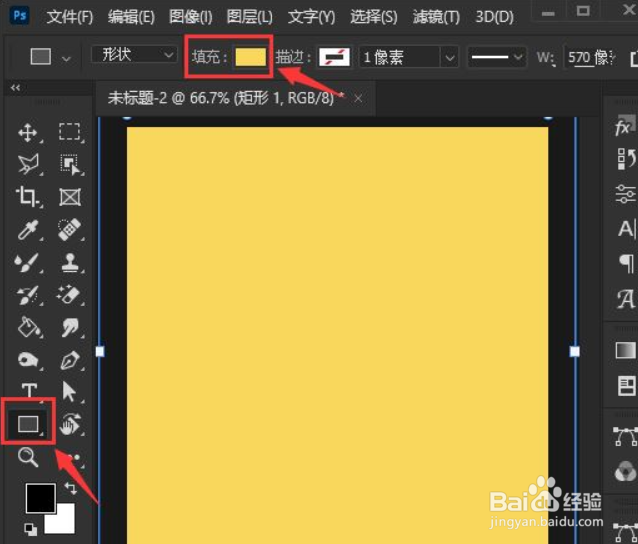The image size is (638, 544).
Task: Open the 图层(L) menu
Action: click(249, 17)
